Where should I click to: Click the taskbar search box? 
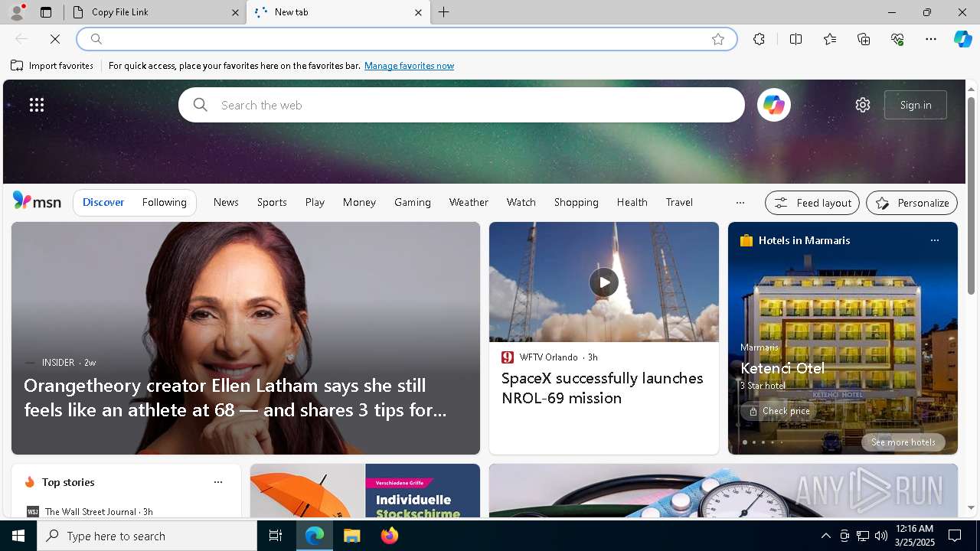pyautogui.click(x=147, y=536)
